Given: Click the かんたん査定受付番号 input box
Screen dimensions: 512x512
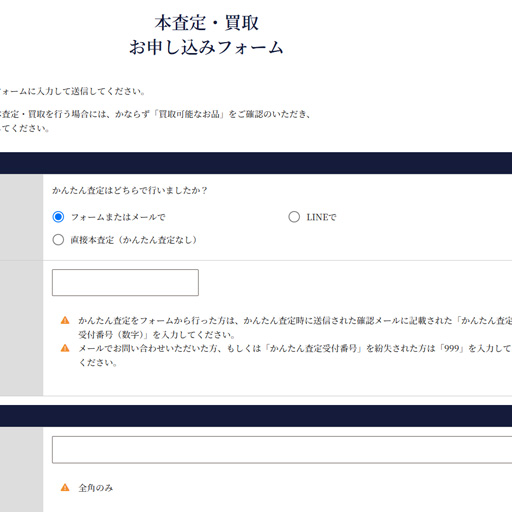Looking at the screenshot, I should click(x=125, y=283).
